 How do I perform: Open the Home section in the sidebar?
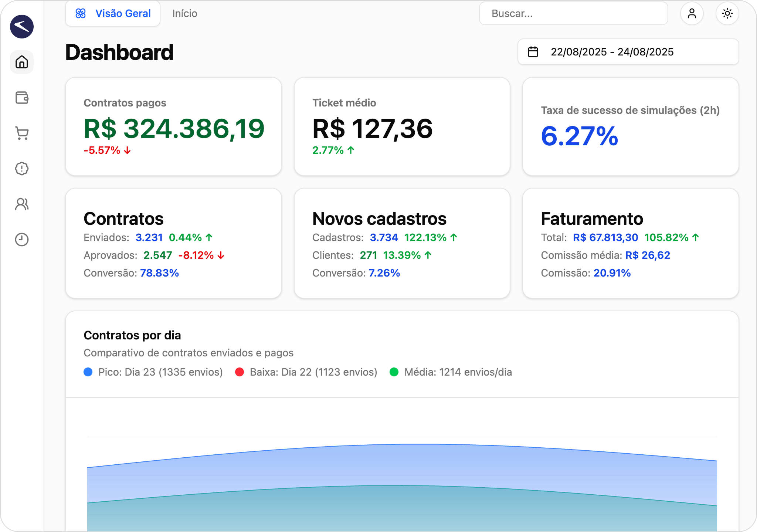[21, 62]
